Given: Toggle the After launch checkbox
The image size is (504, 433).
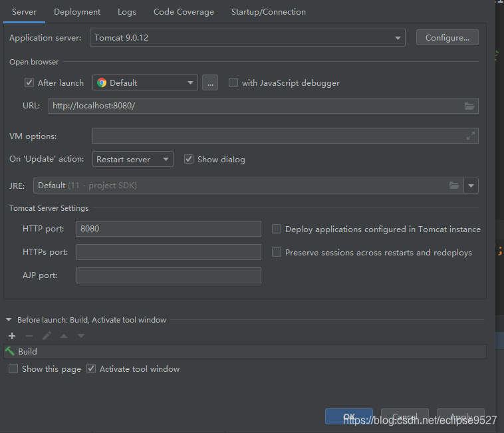Looking at the screenshot, I should click(x=29, y=82).
